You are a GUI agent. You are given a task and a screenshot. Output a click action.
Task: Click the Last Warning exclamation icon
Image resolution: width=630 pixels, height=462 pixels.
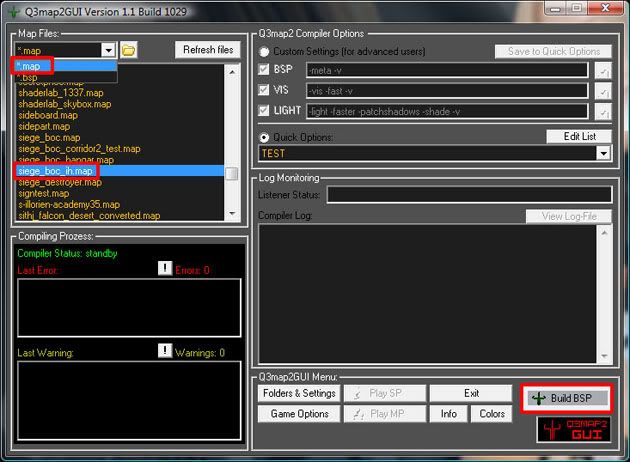coord(165,350)
